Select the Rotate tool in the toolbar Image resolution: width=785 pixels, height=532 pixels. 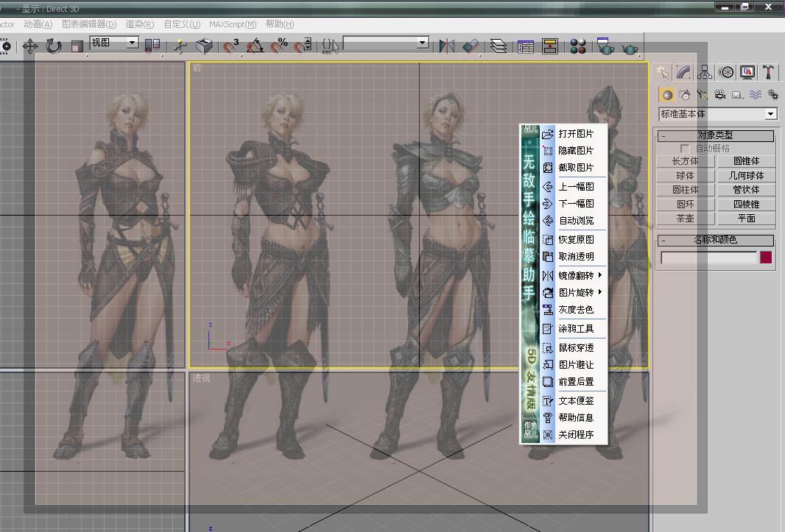[54, 46]
